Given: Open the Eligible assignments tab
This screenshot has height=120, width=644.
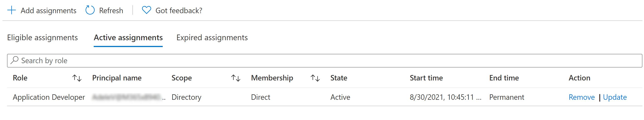Looking at the screenshot, I should tap(42, 37).
